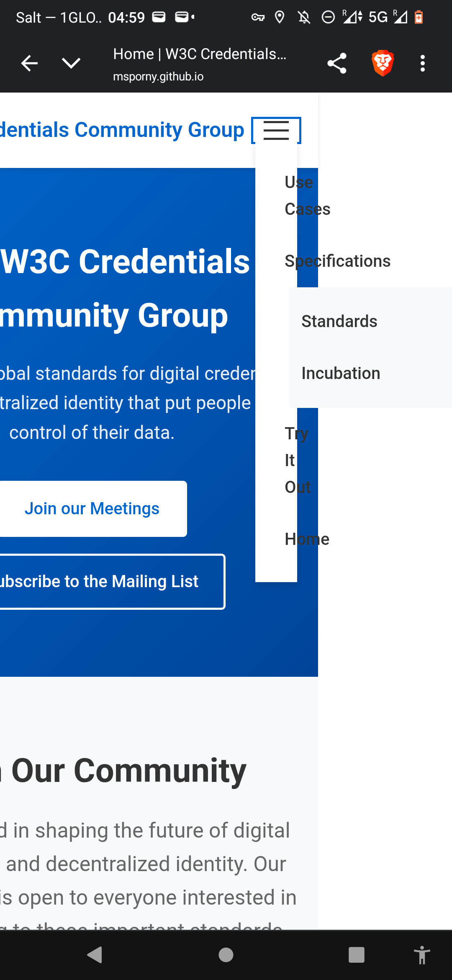Open Try It Out menu item
Viewport: 452px width, 980px height.
coord(297,460)
